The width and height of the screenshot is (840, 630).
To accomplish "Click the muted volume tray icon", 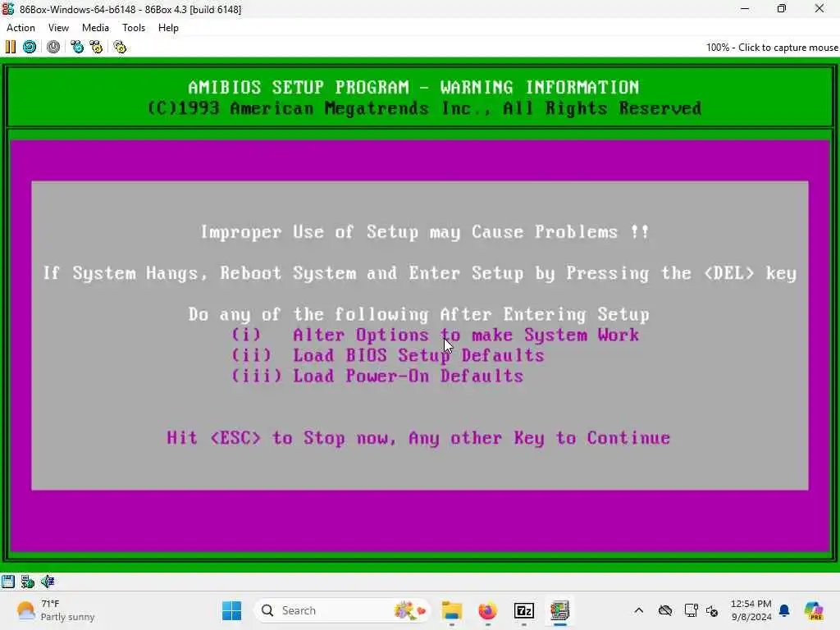I will 712,610.
